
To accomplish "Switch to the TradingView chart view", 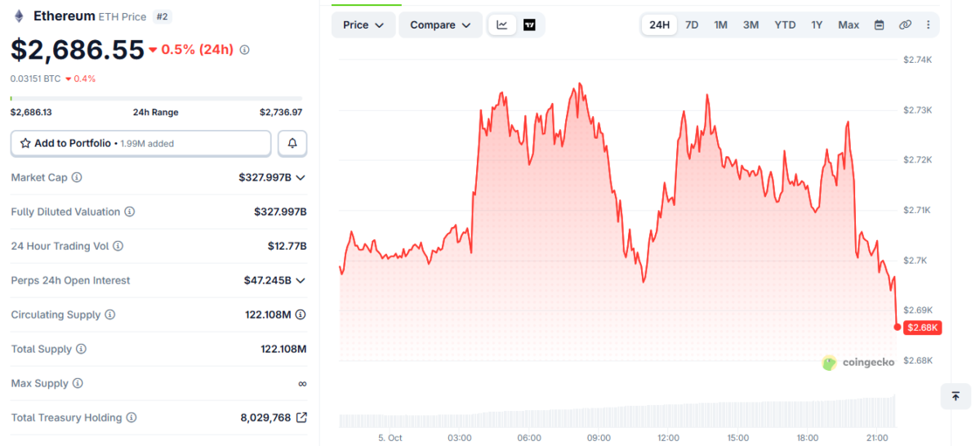I will [529, 25].
